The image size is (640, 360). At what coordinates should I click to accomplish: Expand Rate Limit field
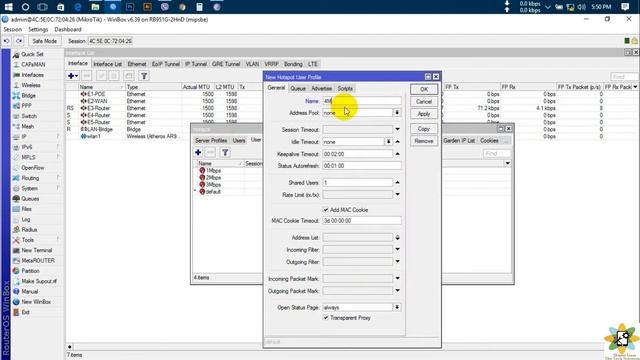click(x=397, y=195)
